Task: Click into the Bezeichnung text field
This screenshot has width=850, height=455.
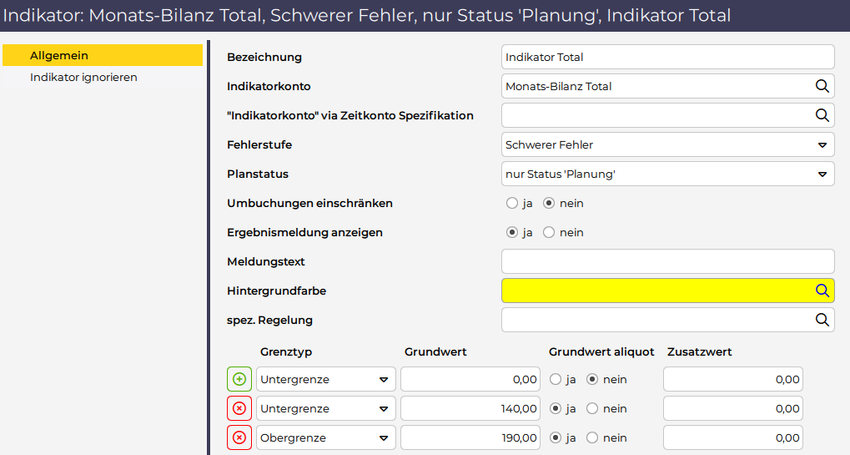Action: (667, 57)
